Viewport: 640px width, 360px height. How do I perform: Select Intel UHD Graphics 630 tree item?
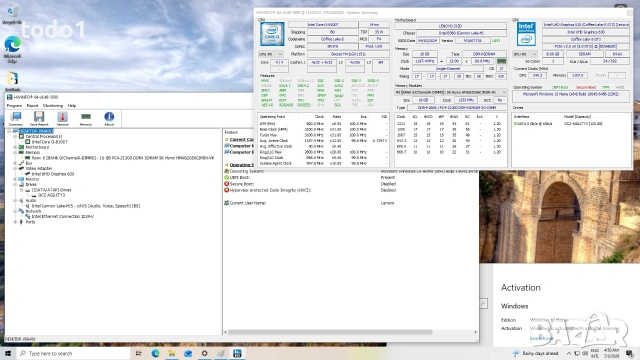coord(53,174)
